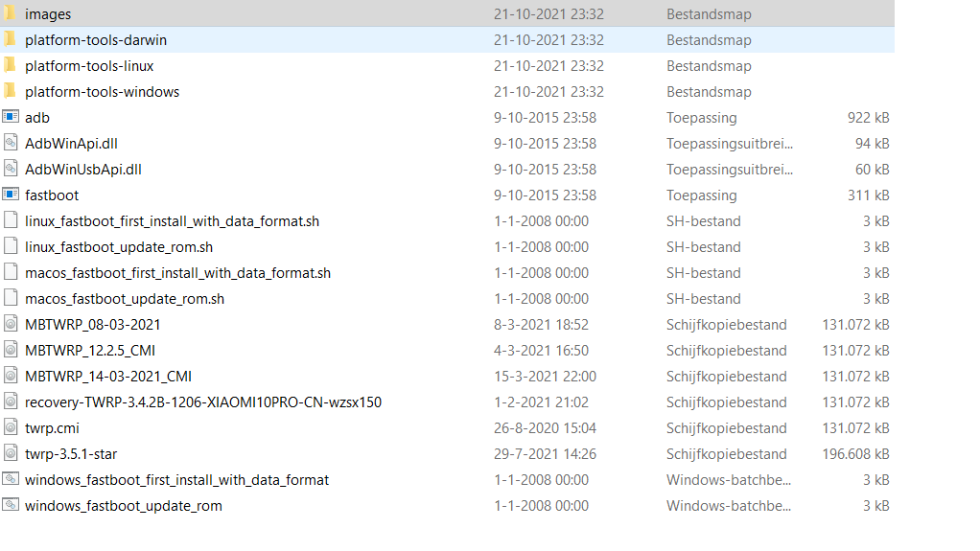This screenshot has width=980, height=551.
Task: Click the platform-tools-linux folder icon
Action: pyautogui.click(x=10, y=65)
